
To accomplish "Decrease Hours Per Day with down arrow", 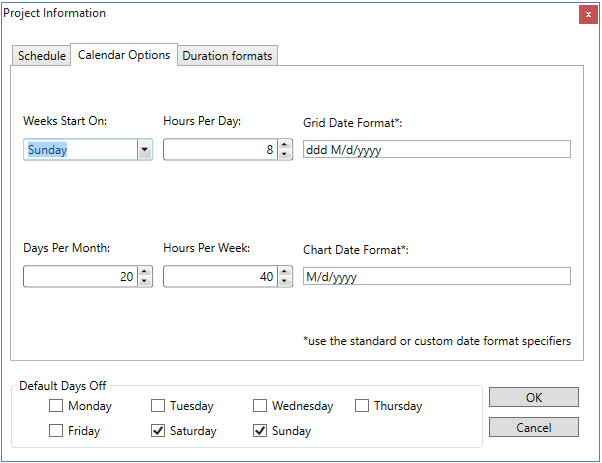I will [x=285, y=155].
